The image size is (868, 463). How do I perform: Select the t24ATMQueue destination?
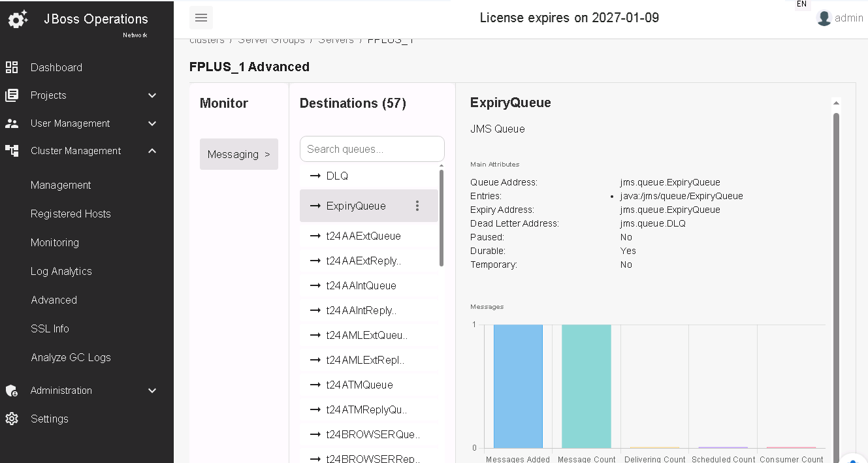tap(369, 385)
